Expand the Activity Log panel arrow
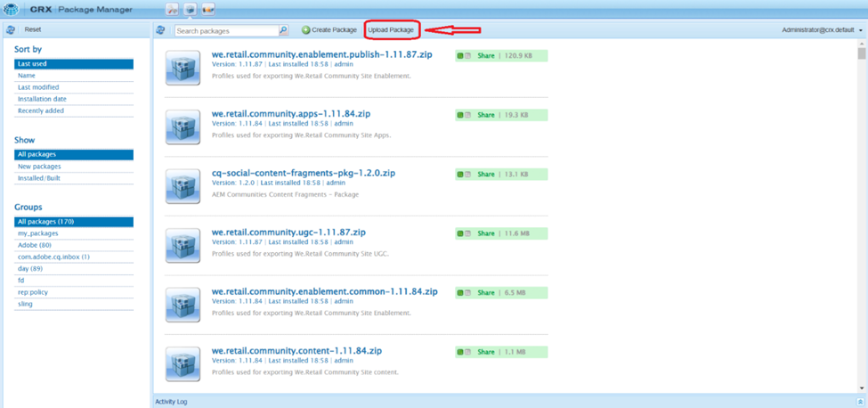The height and width of the screenshot is (408, 868). click(860, 402)
